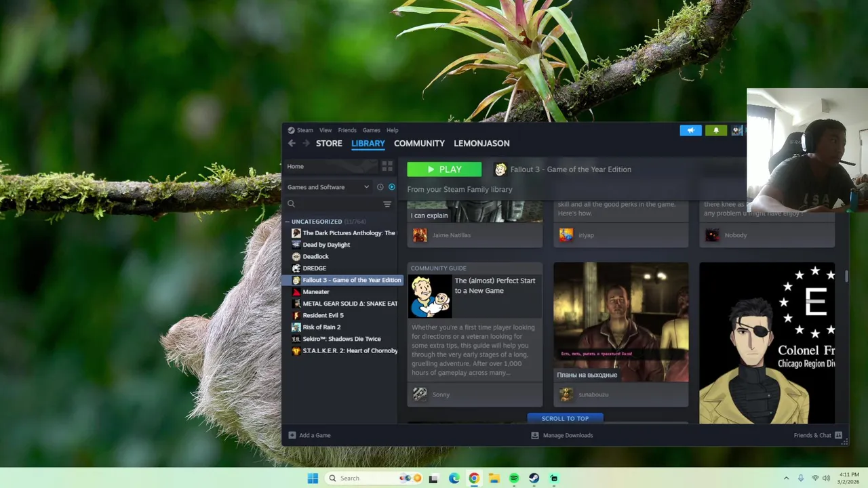The image size is (868, 488).
Task: Select The Dark Pictures Anthology in library
Action: pyautogui.click(x=343, y=233)
